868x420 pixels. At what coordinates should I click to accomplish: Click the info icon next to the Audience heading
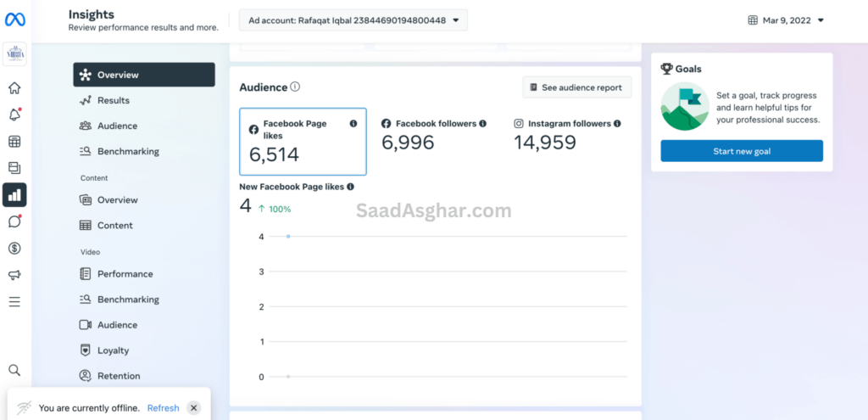[295, 87]
